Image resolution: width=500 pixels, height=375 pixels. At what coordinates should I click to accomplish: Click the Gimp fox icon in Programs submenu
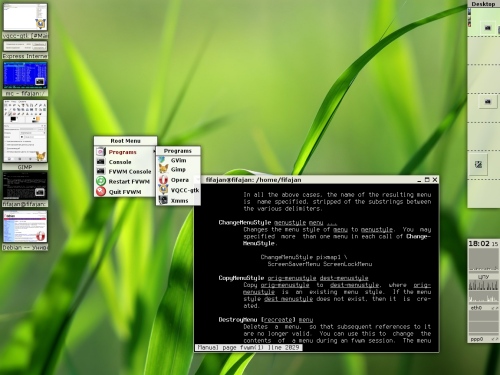click(163, 169)
